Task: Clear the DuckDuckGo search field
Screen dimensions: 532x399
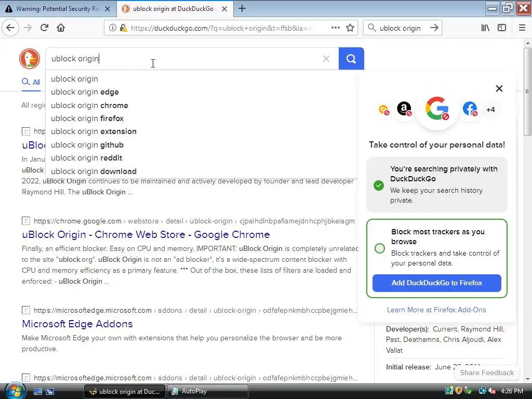Action: (326, 59)
